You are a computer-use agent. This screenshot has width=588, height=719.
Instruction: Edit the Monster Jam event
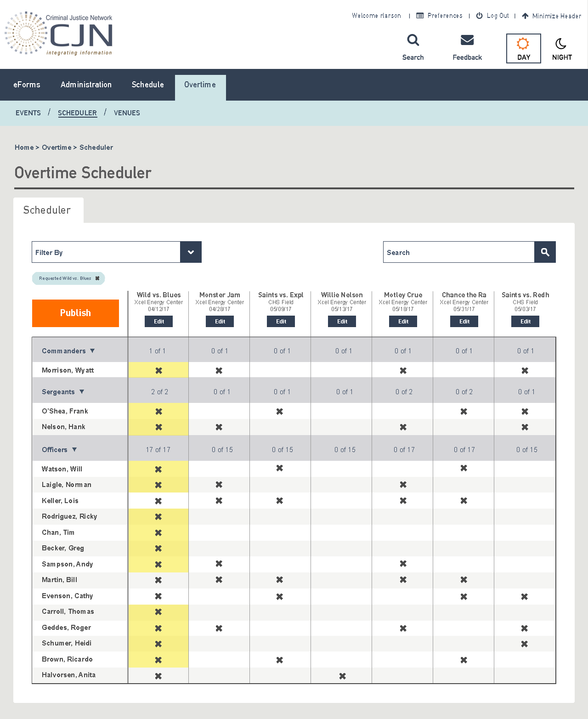point(220,322)
